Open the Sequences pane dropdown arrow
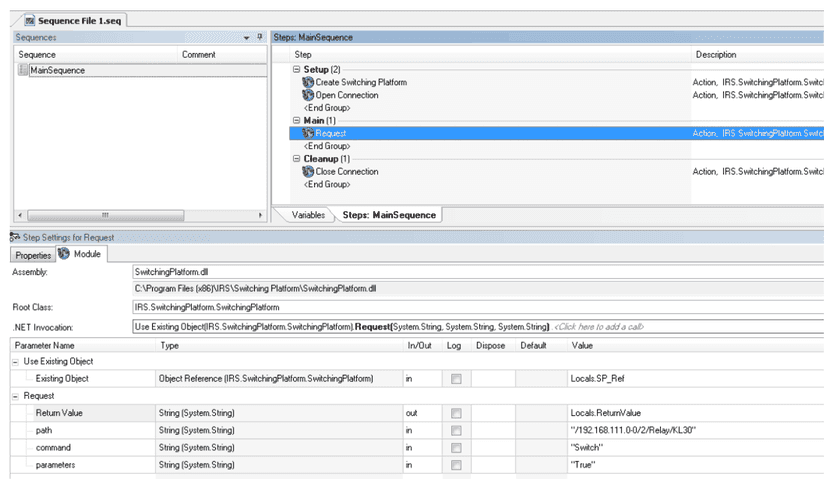 tap(246, 38)
